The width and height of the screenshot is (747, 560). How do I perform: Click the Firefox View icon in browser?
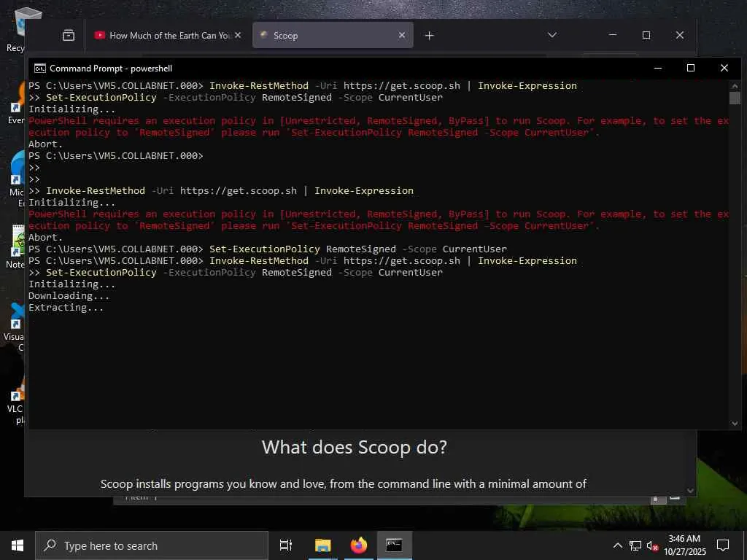(x=69, y=35)
